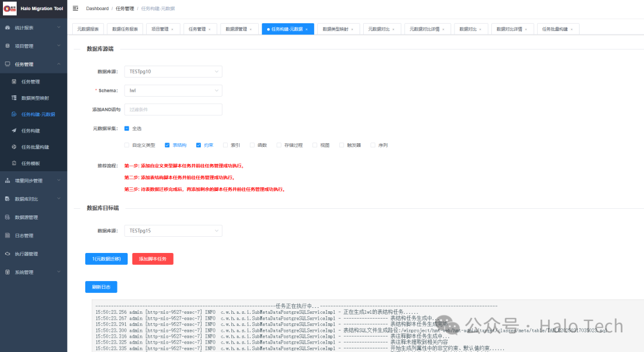This screenshot has width=644, height=352.
Task: Click the 任务批量构建 sidebar icon
Action: pos(14,147)
